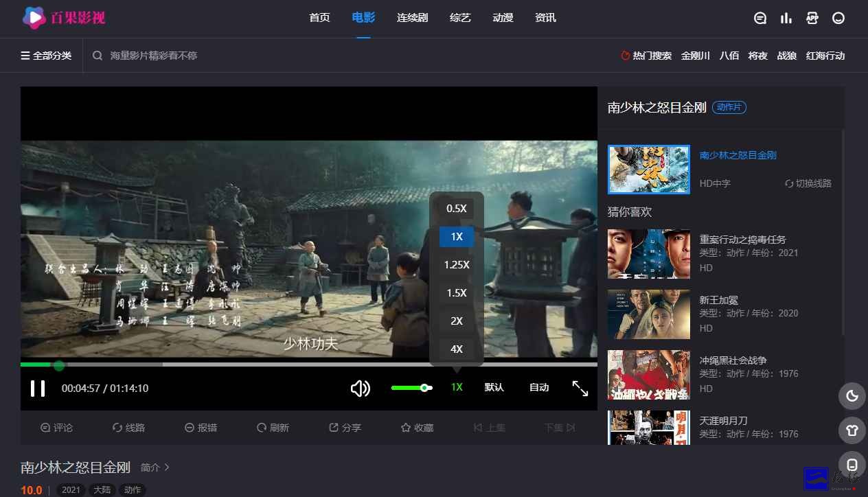
Task: Pause the video playback
Action: [38, 389]
